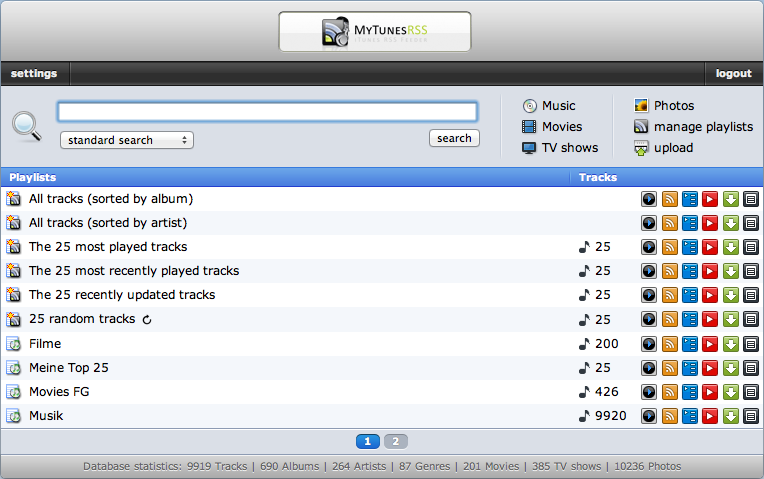Viewport: 764px width, 479px height.
Task: Click the RSS feed icon for Musik playlist
Action: 669,416
